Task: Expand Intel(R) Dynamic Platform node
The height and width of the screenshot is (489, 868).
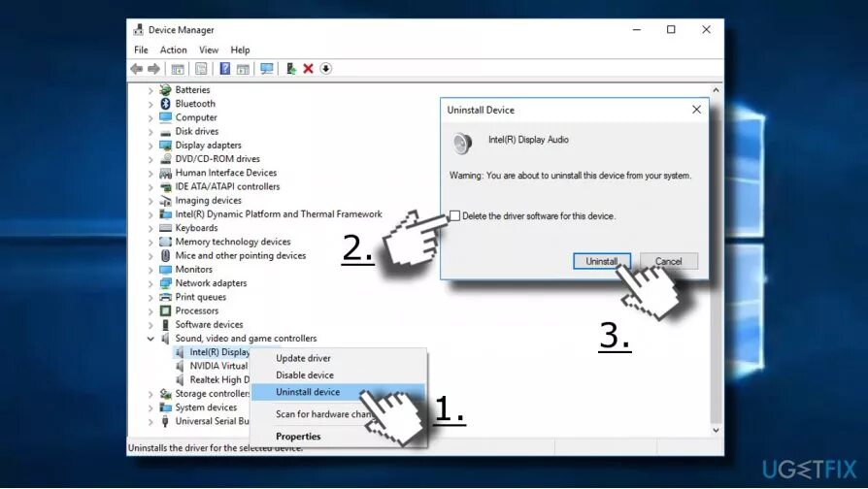Action: point(150,214)
